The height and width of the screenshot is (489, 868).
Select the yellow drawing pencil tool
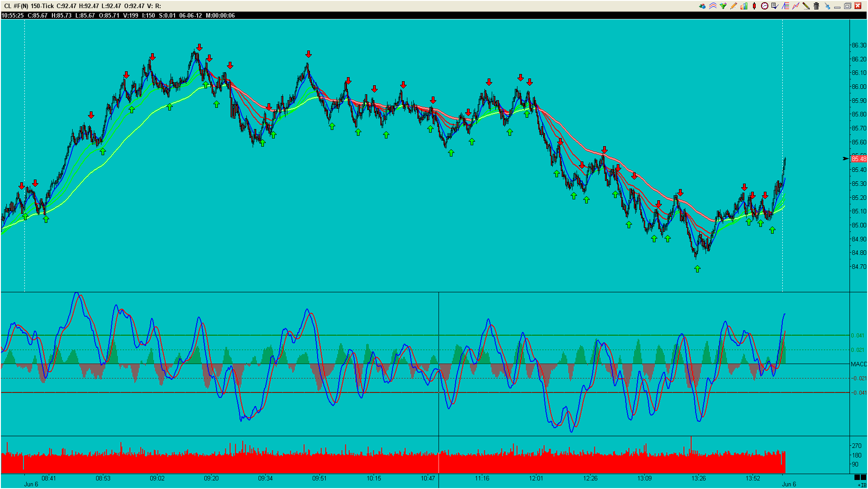[806, 6]
